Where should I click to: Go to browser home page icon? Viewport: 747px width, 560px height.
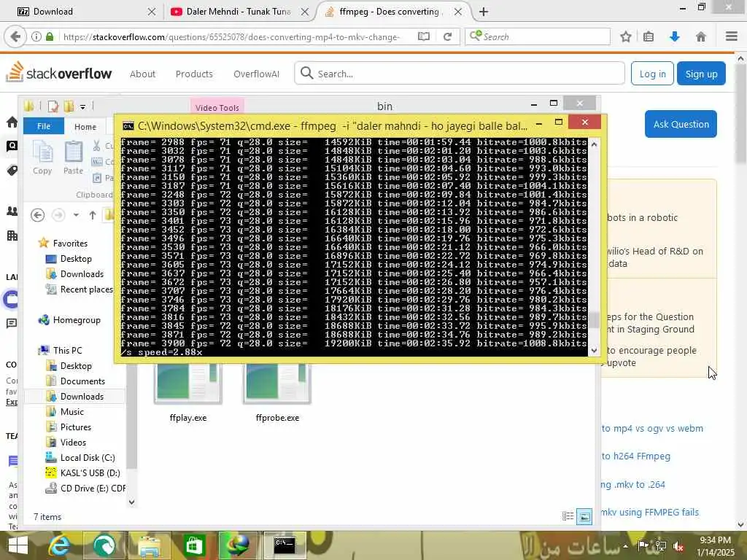(701, 36)
